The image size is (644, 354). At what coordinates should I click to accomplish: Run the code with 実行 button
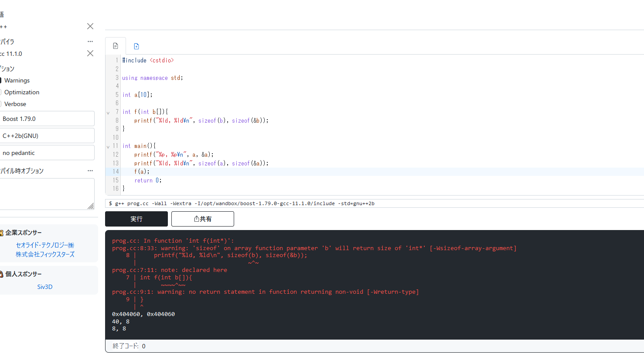pyautogui.click(x=136, y=219)
